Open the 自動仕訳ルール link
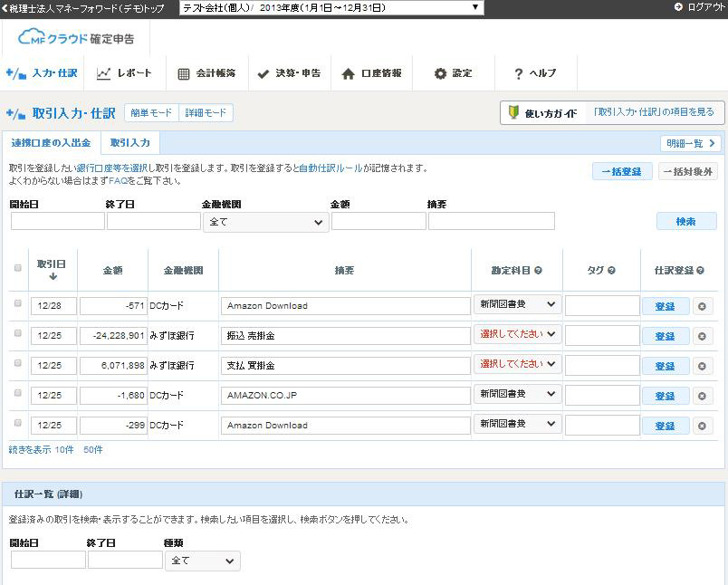This screenshot has width=728, height=585. click(x=330, y=168)
